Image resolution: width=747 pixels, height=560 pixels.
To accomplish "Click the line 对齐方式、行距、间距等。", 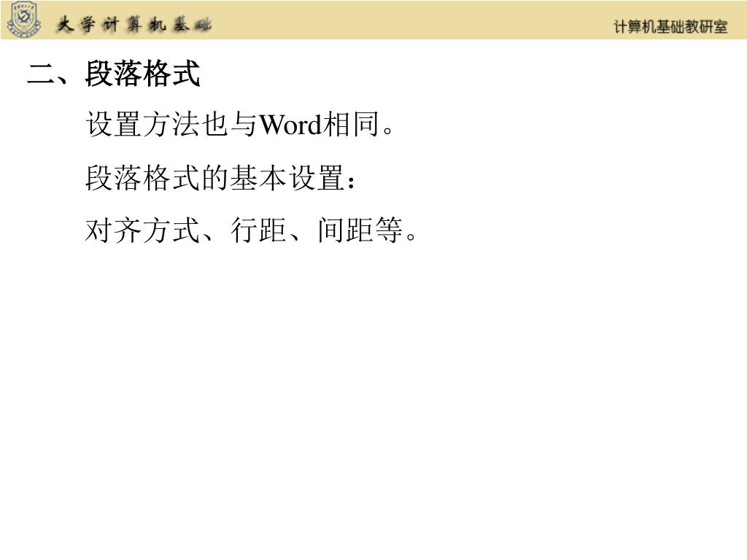I will point(252,230).
